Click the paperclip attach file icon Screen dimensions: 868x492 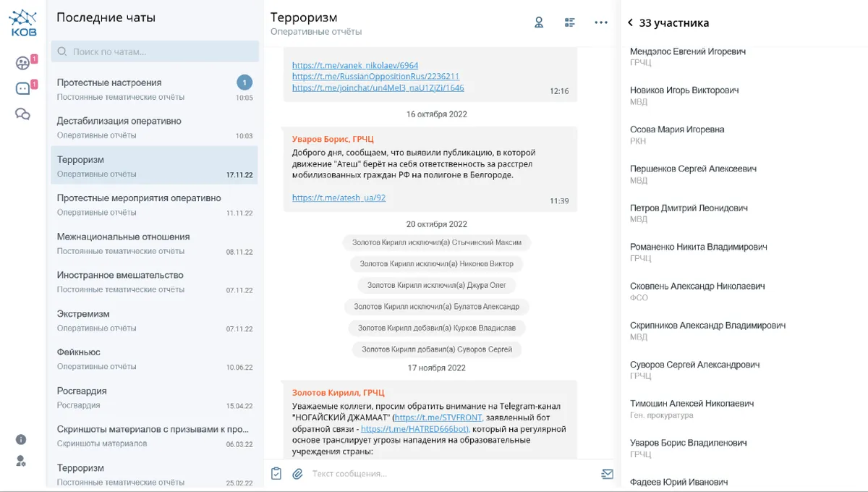(297, 474)
